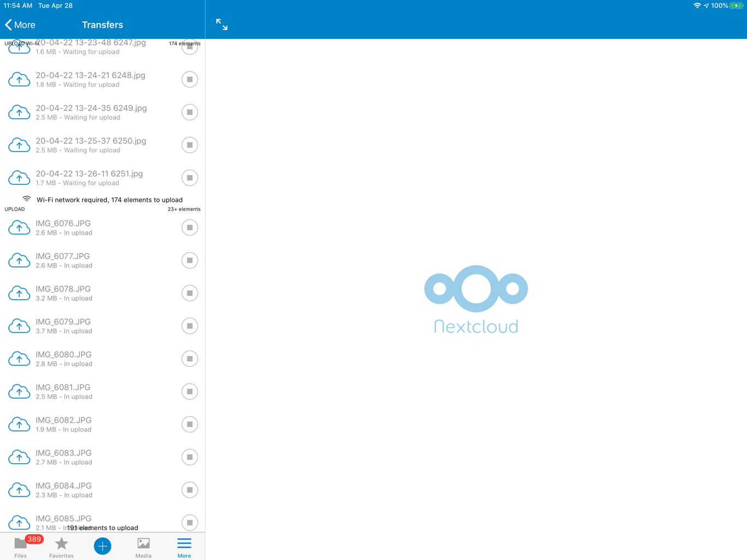Go back to the More menu
The height and width of the screenshot is (560, 747).
[20, 25]
